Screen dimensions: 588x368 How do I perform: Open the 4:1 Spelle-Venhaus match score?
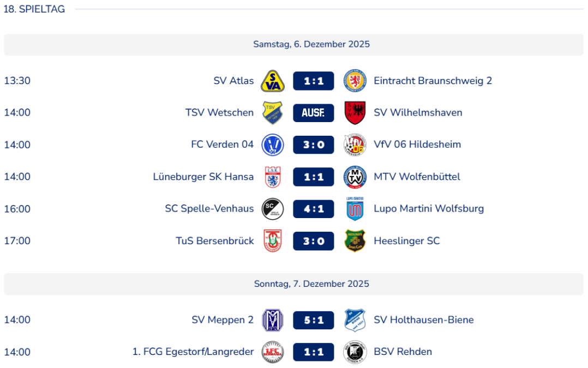[x=314, y=209]
